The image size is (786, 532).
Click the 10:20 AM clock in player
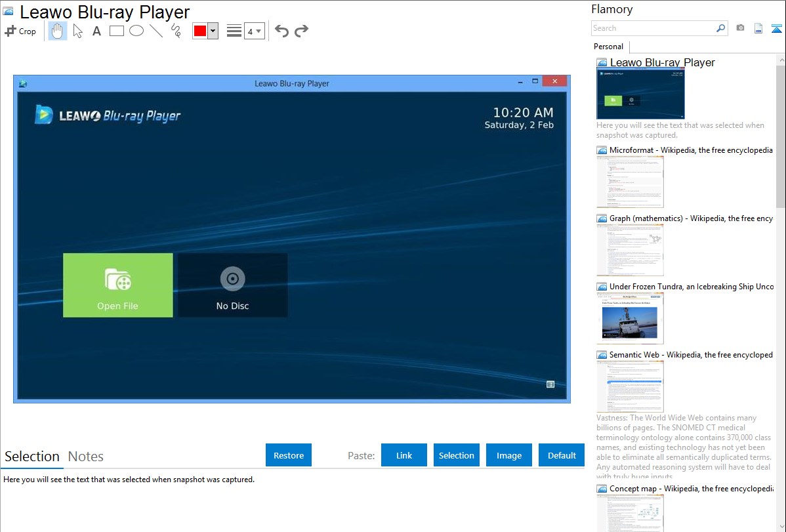(x=524, y=112)
